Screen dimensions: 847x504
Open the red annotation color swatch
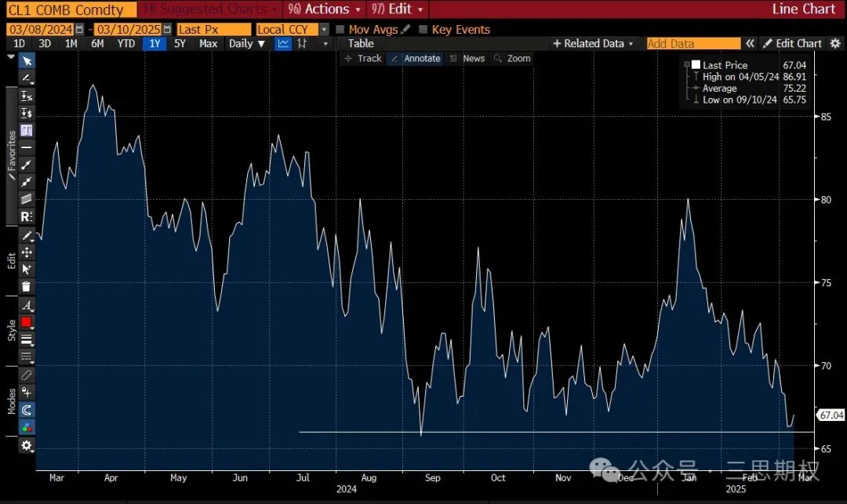click(27, 322)
